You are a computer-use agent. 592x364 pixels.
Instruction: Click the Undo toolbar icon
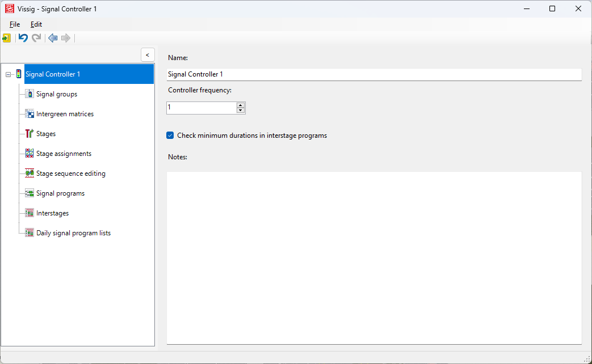tap(23, 38)
